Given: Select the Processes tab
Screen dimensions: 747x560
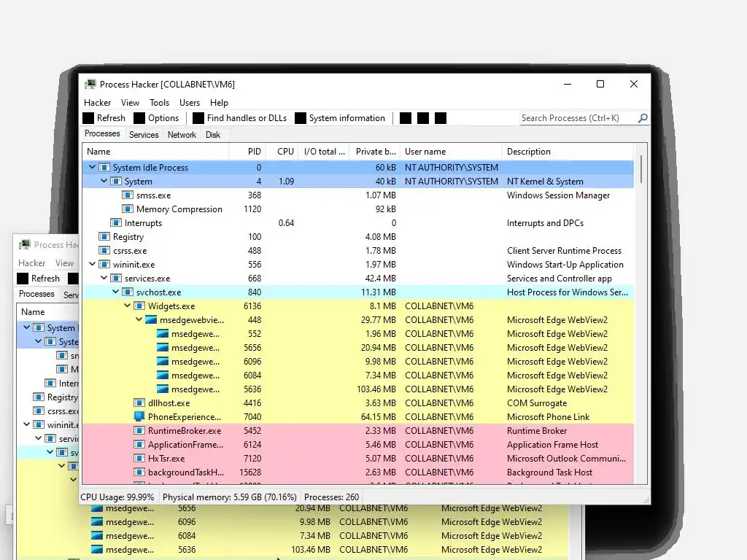Looking at the screenshot, I should point(102,134).
